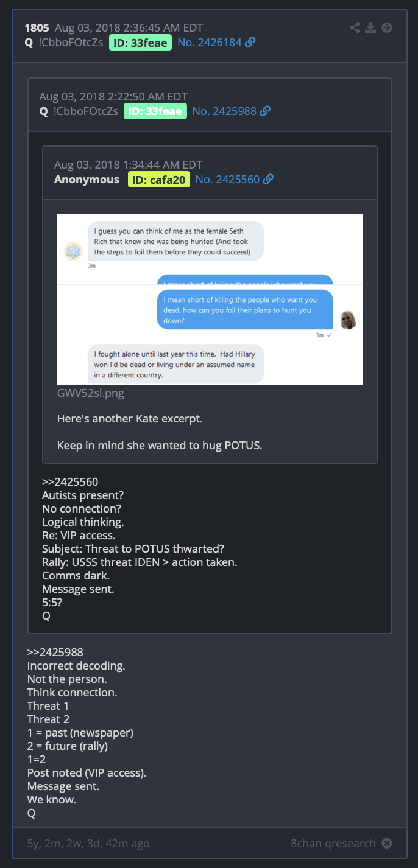
Task: Open post number link No. 2425560
Action: tap(227, 180)
